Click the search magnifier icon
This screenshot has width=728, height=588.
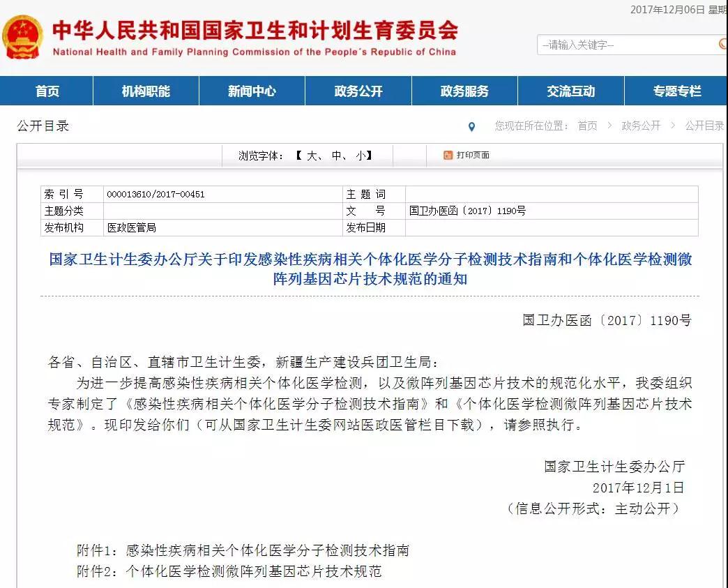pos(722,45)
